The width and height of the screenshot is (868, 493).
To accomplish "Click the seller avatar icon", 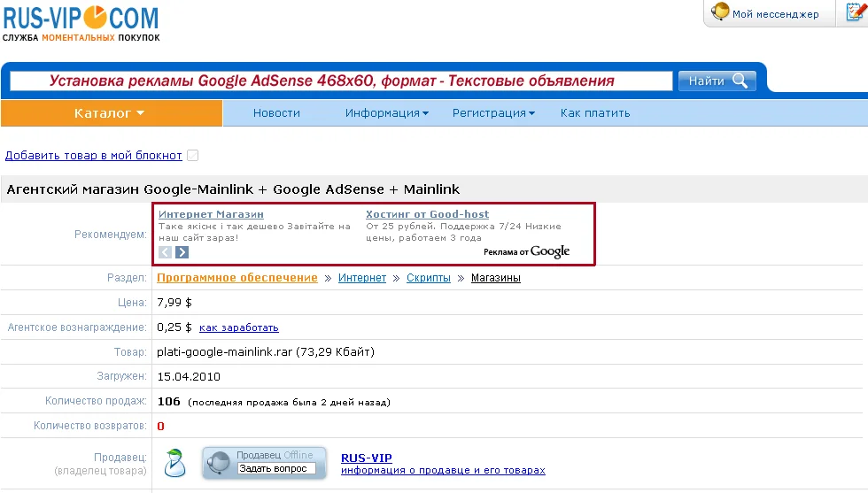I will click(x=175, y=463).
